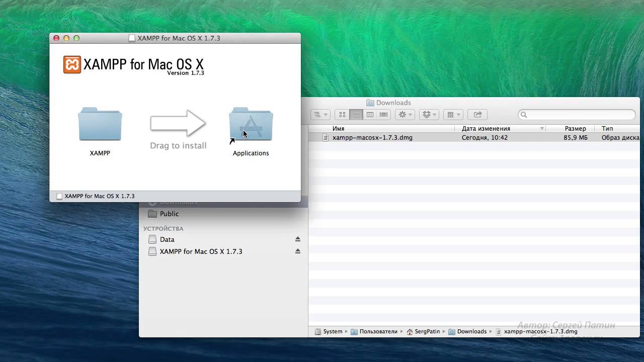644x362 pixels.
Task: Select the XAMPP folder icon in installer window
Action: pos(100,124)
